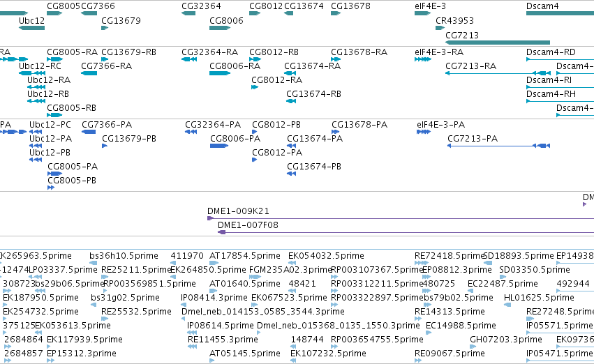Image resolution: width=594 pixels, height=364 pixels.
Task: Select the CG32364 gene arrow
Action: 188,13
